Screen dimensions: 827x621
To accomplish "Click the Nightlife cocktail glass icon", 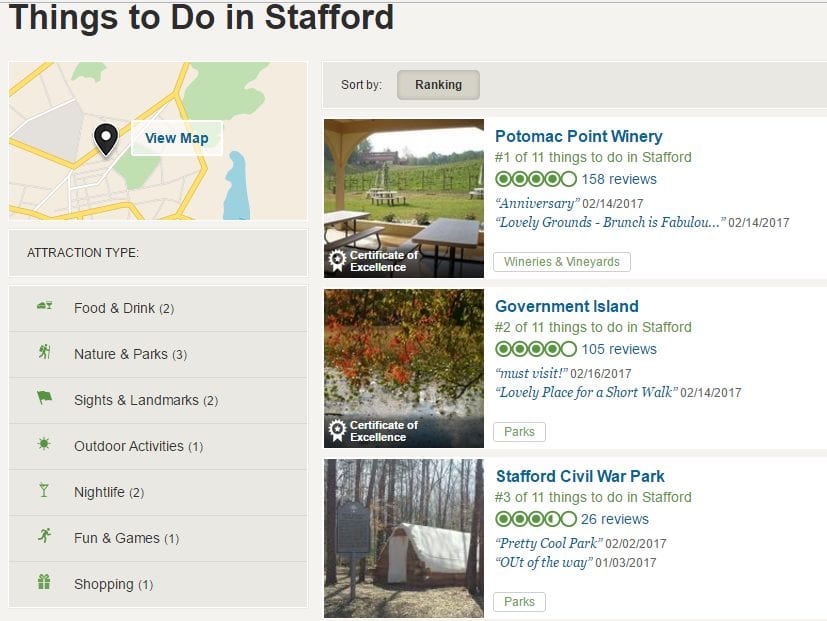I will (44, 491).
